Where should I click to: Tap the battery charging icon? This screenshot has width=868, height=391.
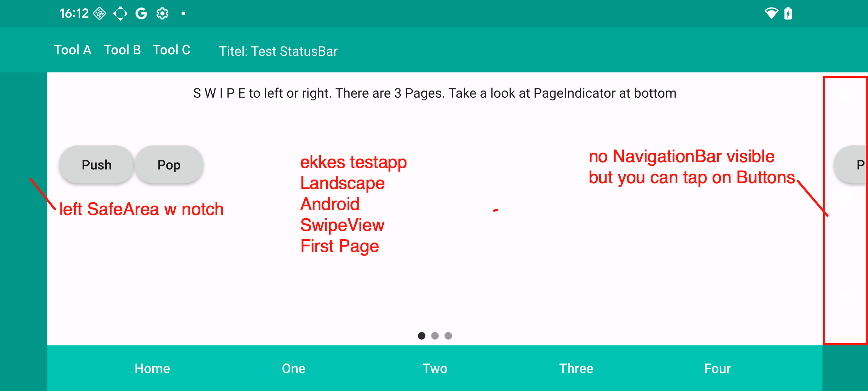[x=788, y=14]
